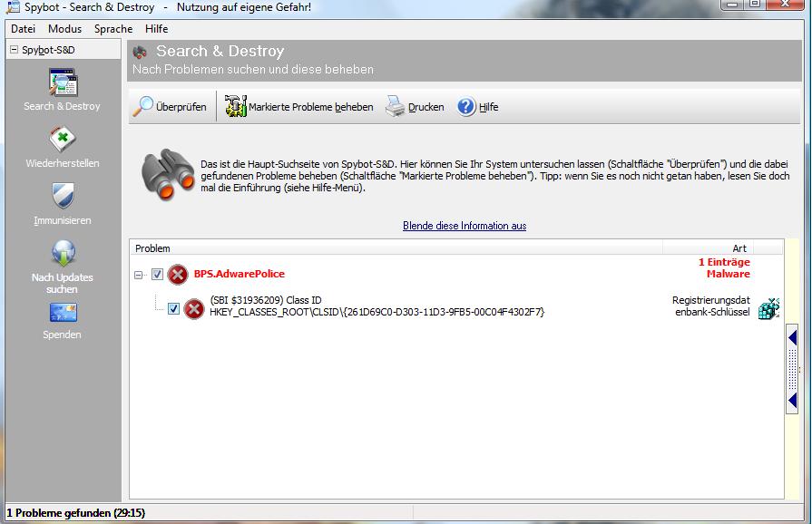Click the registry cube icon in Art column
Viewport: 812px width, 524px height.
(x=768, y=309)
